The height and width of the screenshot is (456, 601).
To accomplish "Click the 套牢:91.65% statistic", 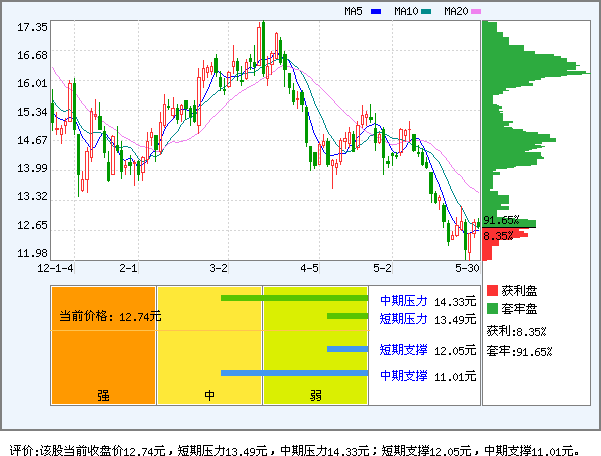I will (x=519, y=351).
